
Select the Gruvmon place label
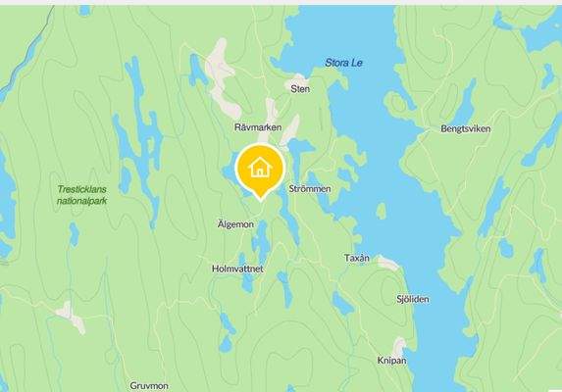click(x=149, y=386)
